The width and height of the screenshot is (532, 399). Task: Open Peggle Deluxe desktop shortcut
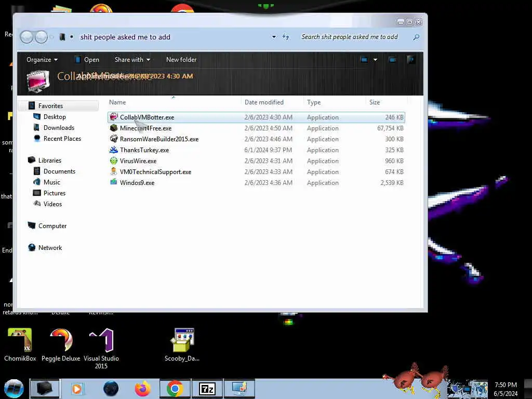[61, 345]
